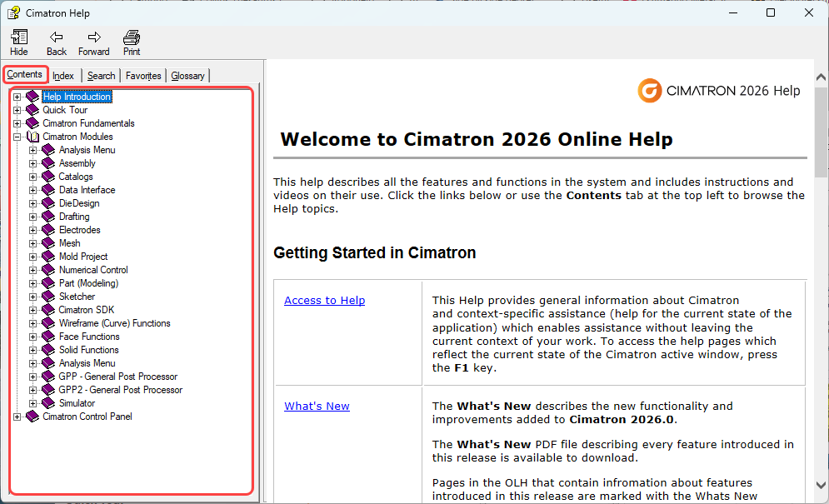Expand the Analysis Menu node directly above Assembly
829x504 pixels.
coord(32,150)
